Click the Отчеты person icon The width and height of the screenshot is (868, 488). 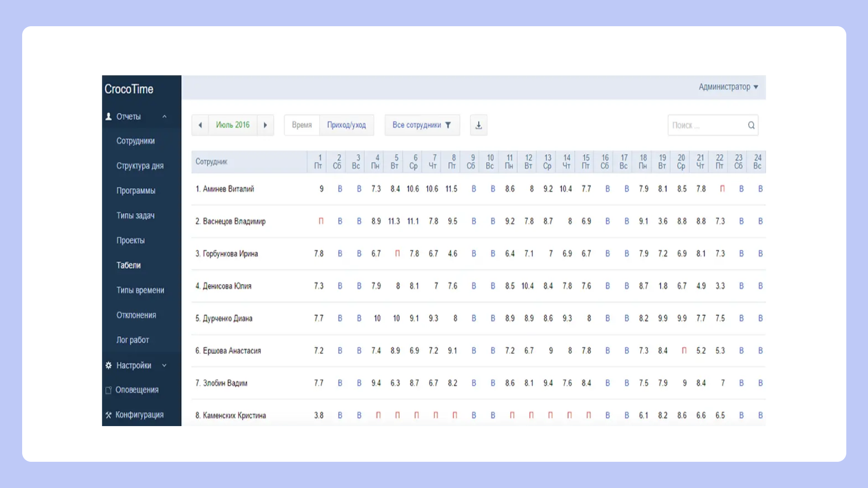108,117
